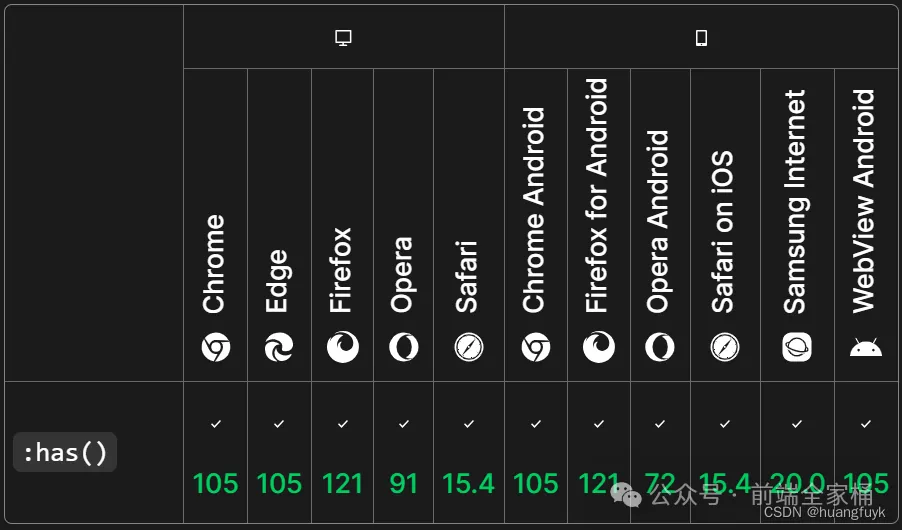This screenshot has width=902, height=530.
Task: Click the checkmark under the Samsung Internet column
Action: pos(797,424)
